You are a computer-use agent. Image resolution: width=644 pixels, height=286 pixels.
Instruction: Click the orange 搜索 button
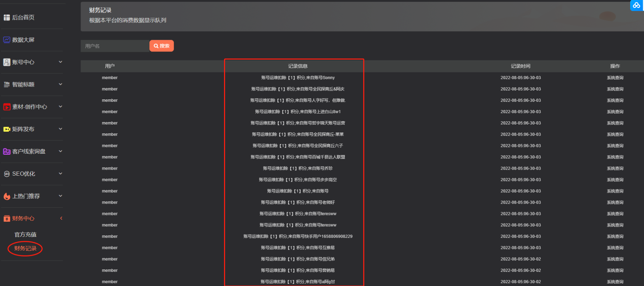(x=162, y=46)
